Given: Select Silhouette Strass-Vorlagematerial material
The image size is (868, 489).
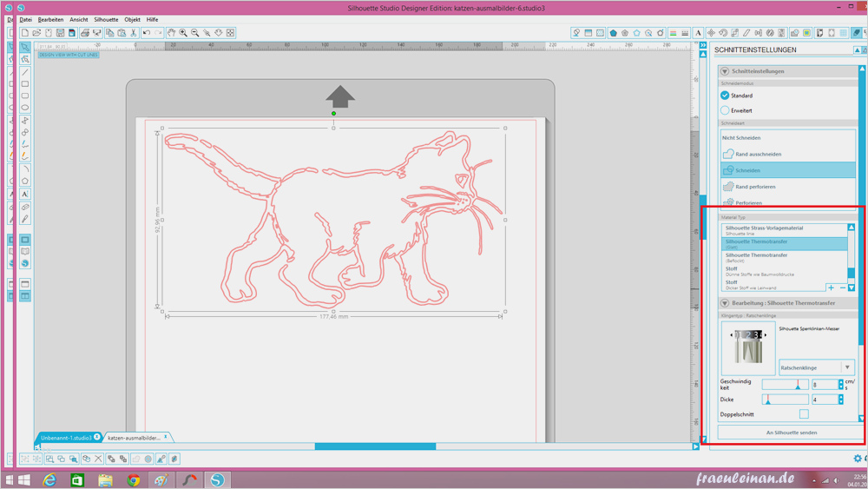Looking at the screenshot, I should point(785,230).
